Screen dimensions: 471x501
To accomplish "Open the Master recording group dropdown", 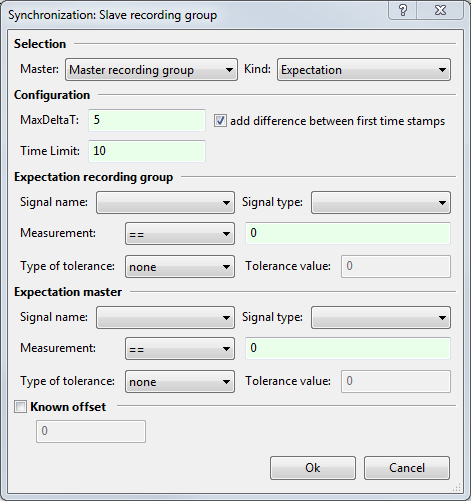I will (x=151, y=70).
